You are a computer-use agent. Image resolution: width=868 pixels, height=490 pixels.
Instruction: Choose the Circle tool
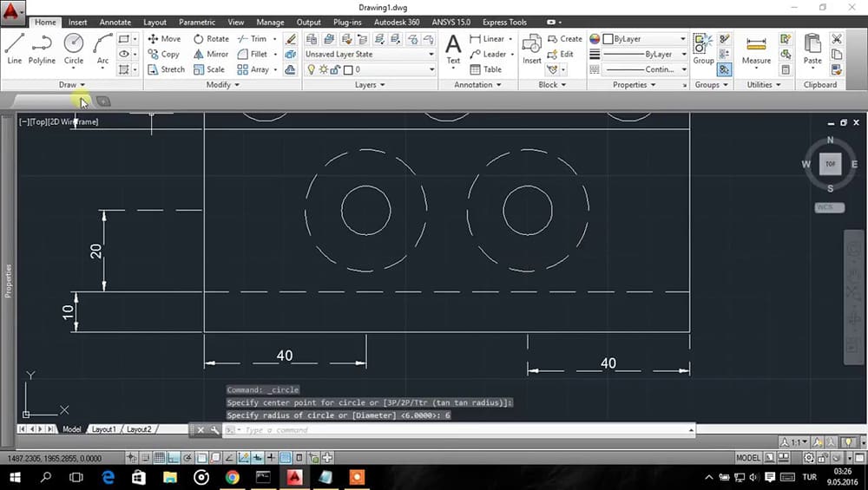click(x=74, y=49)
